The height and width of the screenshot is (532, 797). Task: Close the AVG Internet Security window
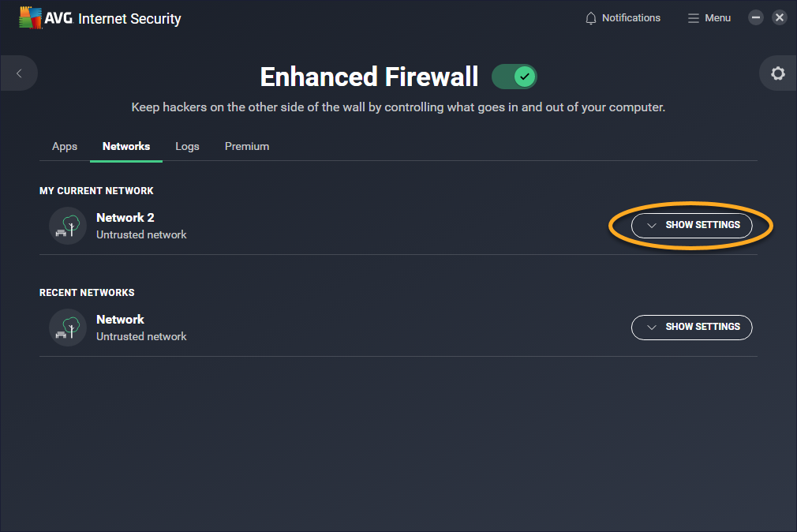(x=780, y=17)
